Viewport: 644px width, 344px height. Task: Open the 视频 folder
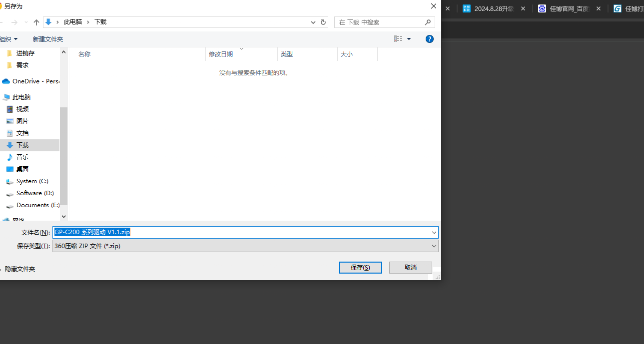tap(22, 109)
